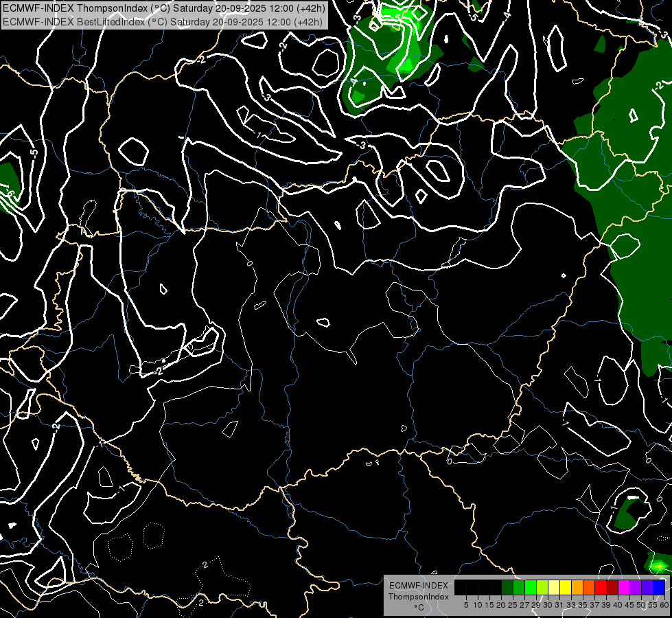Viewport: 672px width, 618px height.
Task: Click the ThompsonIndex title line at top
Action: [x=163, y=8]
